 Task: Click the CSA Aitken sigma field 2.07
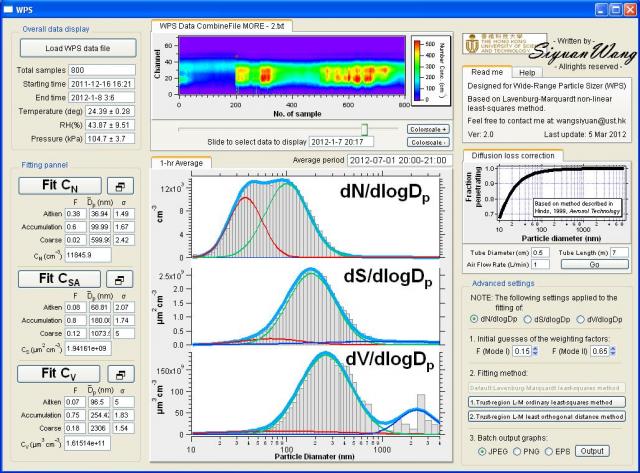(124, 307)
